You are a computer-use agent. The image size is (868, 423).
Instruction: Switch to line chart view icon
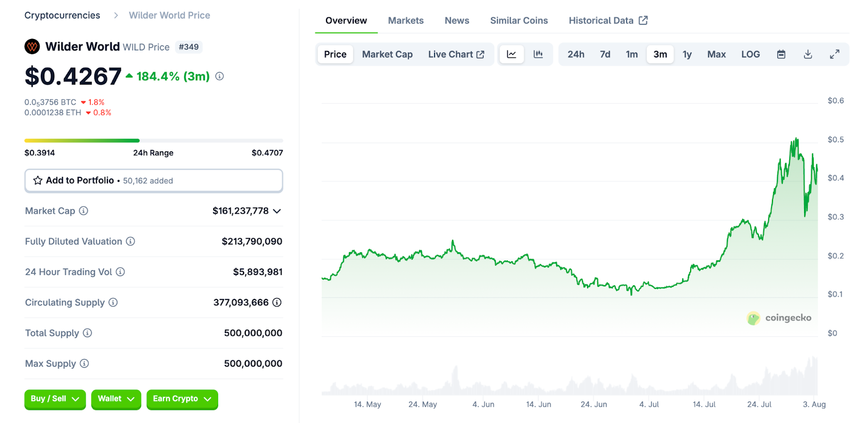(512, 54)
